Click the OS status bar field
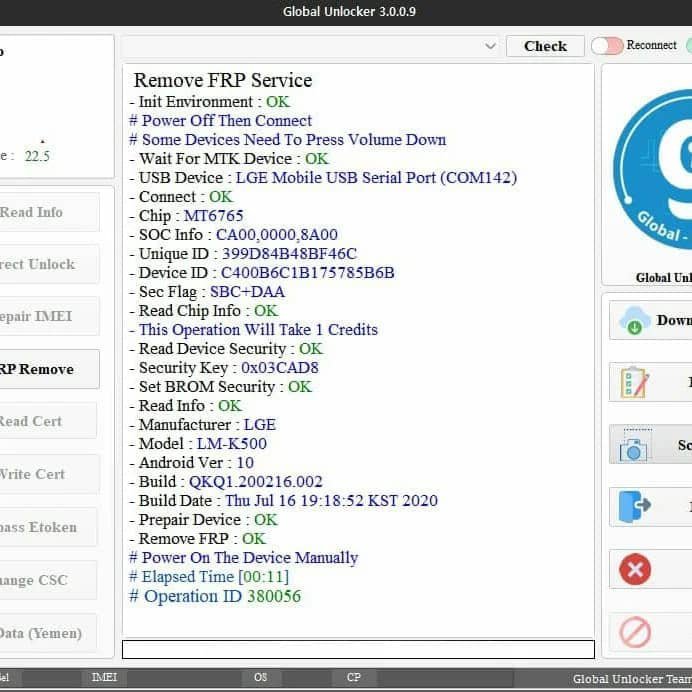The width and height of the screenshot is (692, 692). 260,677
